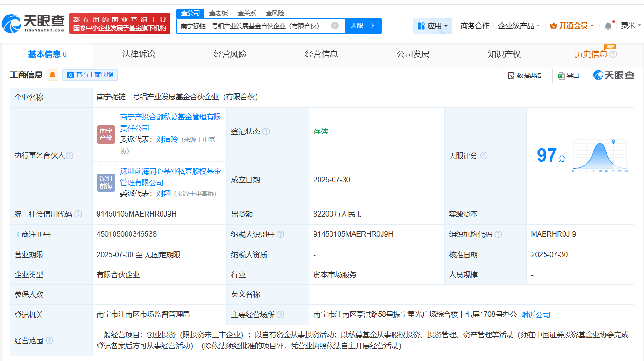This screenshot has height=361, width=644.
Task: Click the 导出 export button
Action: pyautogui.click(x=568, y=76)
